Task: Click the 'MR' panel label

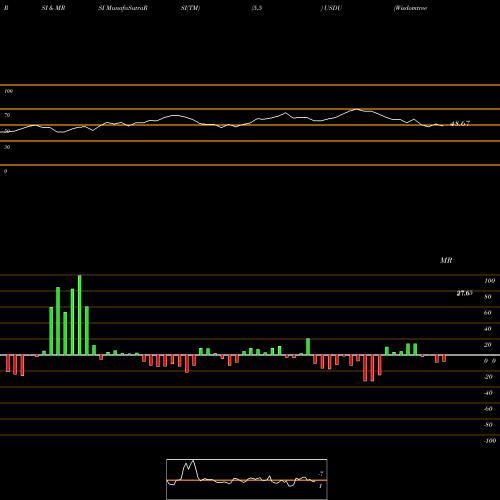Action: pyautogui.click(x=446, y=260)
